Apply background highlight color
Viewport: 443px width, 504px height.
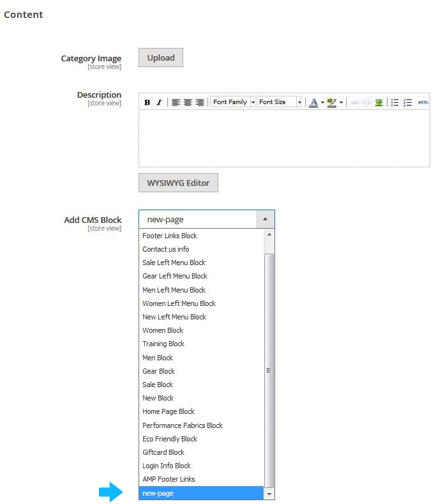point(331,103)
